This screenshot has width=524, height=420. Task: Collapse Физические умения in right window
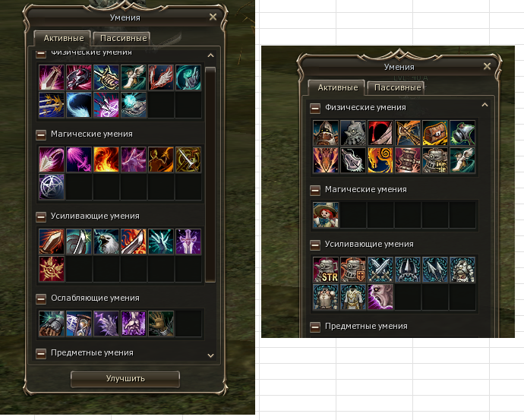point(315,109)
